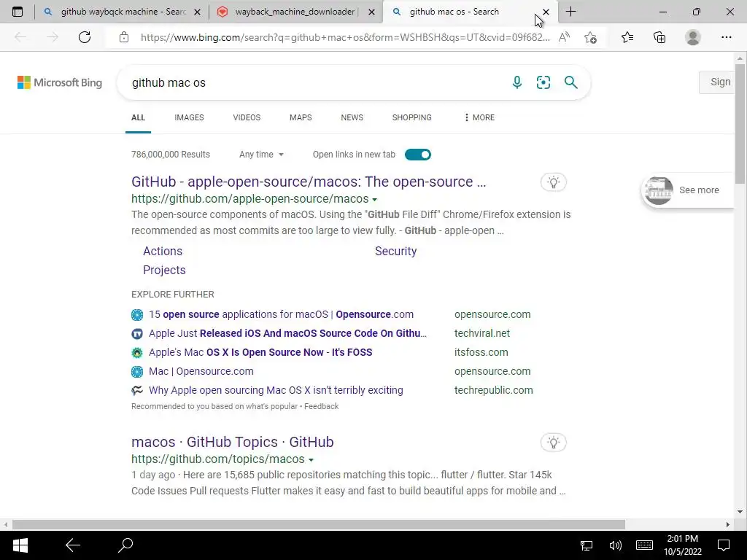Click the Feedback link under recommendations
Viewport: 747px width, 560px height.
tap(322, 406)
